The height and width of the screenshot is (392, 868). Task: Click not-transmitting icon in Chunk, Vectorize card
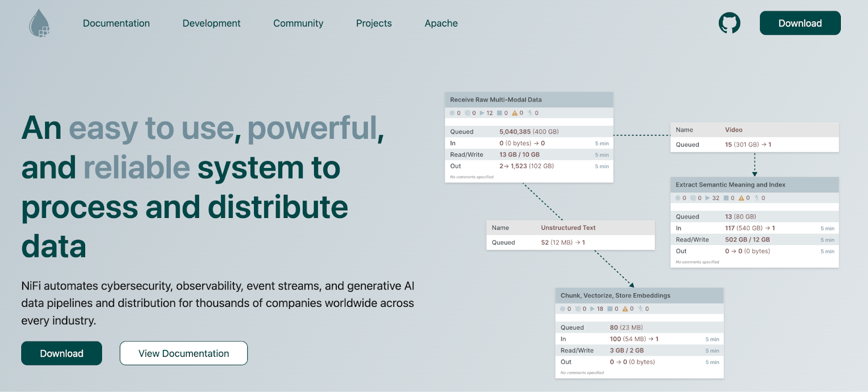click(578, 309)
